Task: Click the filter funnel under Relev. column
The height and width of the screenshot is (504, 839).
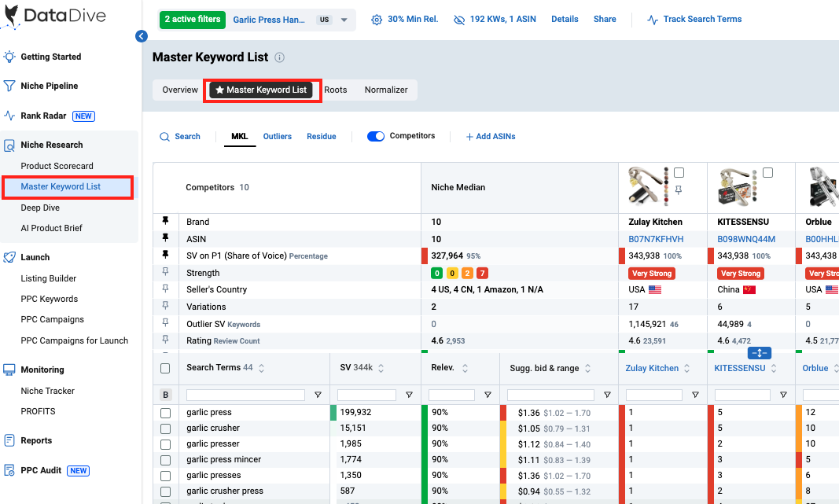Action: (488, 395)
